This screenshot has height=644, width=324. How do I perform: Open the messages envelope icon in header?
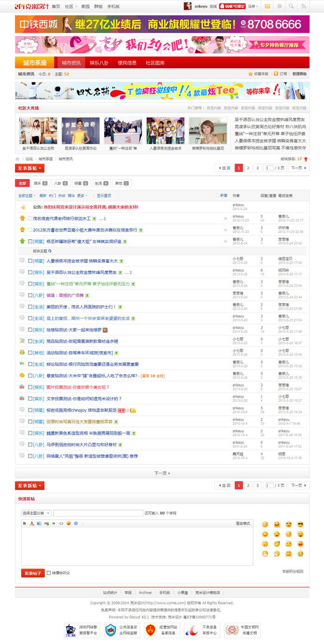[268, 6]
